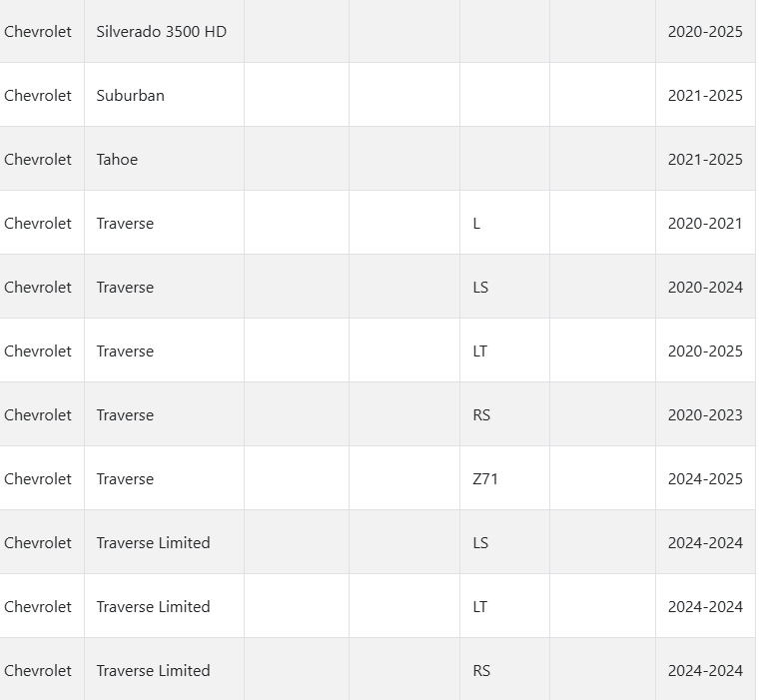Click the Suburban row's 2021-2025 year cell

705,96
